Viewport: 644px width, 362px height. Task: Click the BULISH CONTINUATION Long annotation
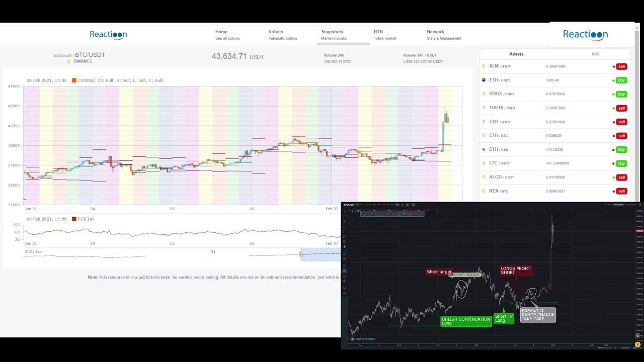click(x=466, y=321)
